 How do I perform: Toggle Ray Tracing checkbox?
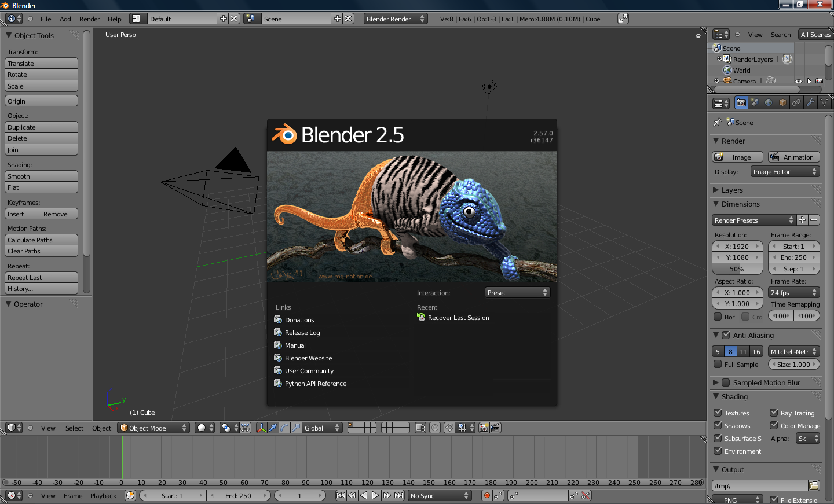click(774, 413)
